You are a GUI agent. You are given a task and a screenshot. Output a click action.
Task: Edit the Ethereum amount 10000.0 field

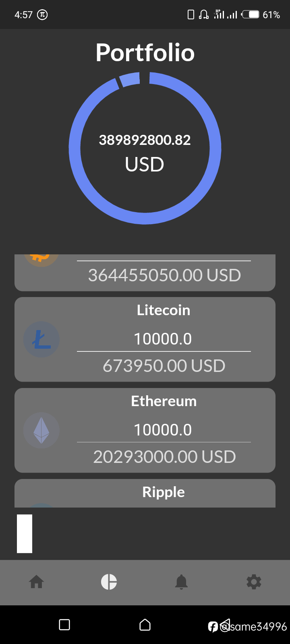(164, 430)
